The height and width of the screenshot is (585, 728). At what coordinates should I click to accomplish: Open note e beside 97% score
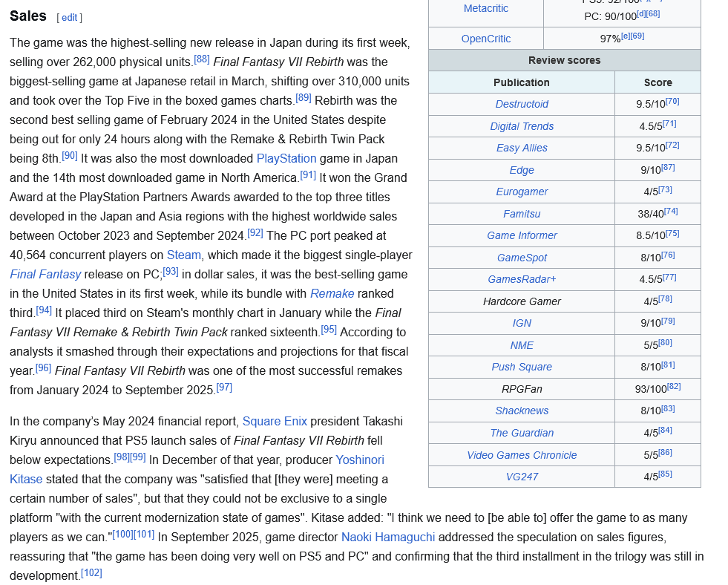(626, 36)
